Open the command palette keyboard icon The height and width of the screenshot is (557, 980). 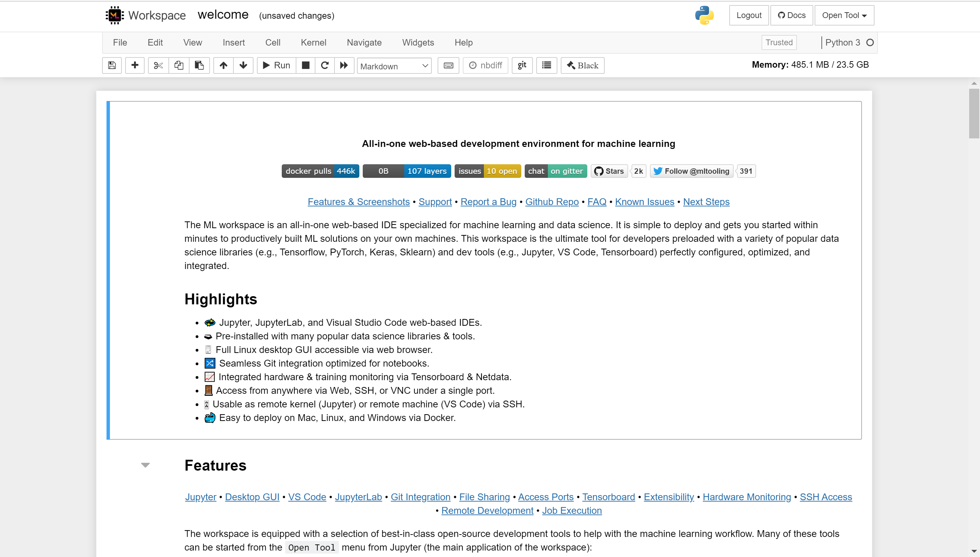pyautogui.click(x=448, y=65)
